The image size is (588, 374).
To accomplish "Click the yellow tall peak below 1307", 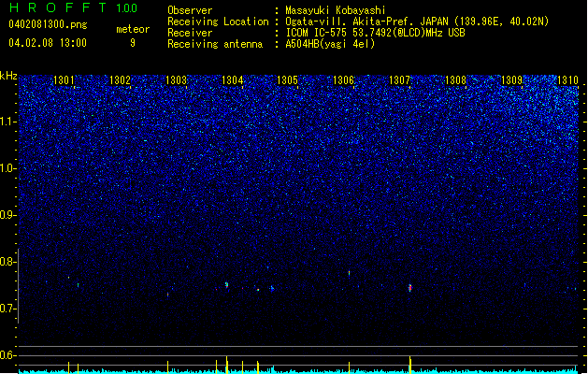I will (409, 365).
